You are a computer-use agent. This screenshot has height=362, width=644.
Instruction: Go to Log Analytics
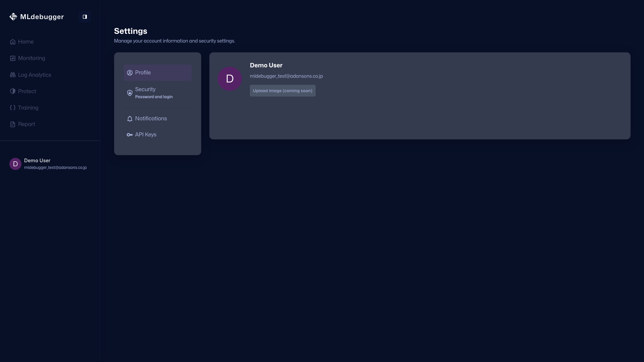(35, 75)
